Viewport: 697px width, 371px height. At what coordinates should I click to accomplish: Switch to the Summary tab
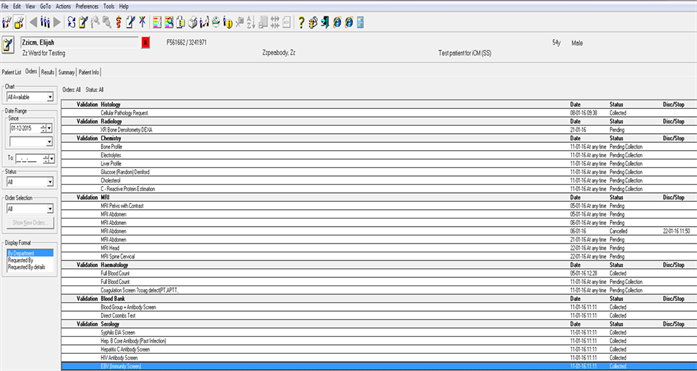pos(67,72)
